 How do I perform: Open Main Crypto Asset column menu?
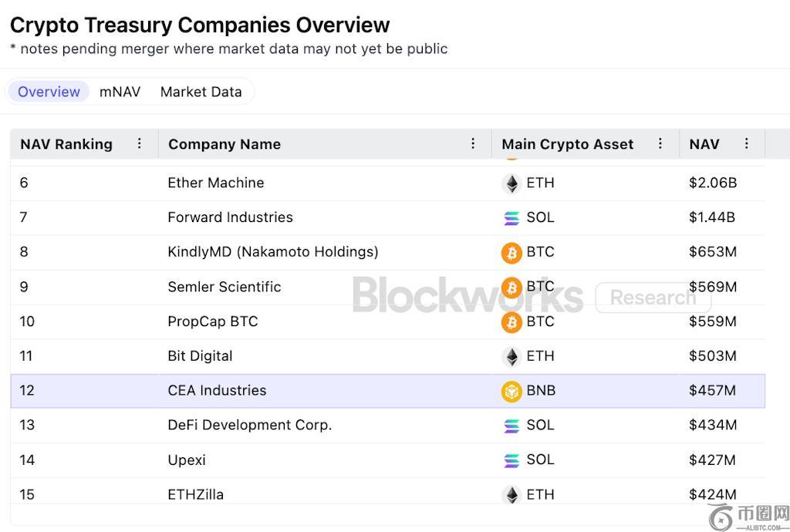tap(660, 143)
